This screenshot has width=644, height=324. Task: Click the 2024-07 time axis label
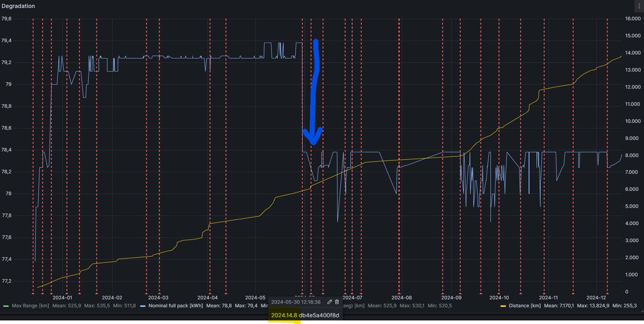pos(352,297)
